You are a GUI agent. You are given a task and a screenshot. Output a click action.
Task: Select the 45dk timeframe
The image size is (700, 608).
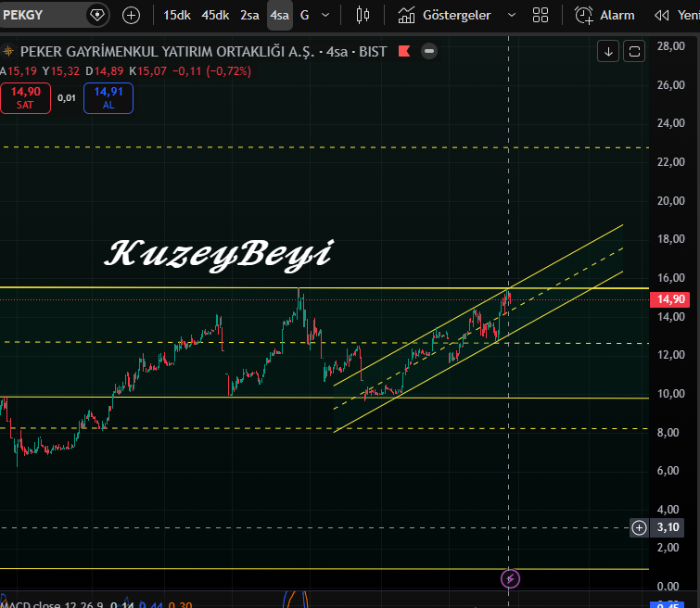[x=215, y=15]
